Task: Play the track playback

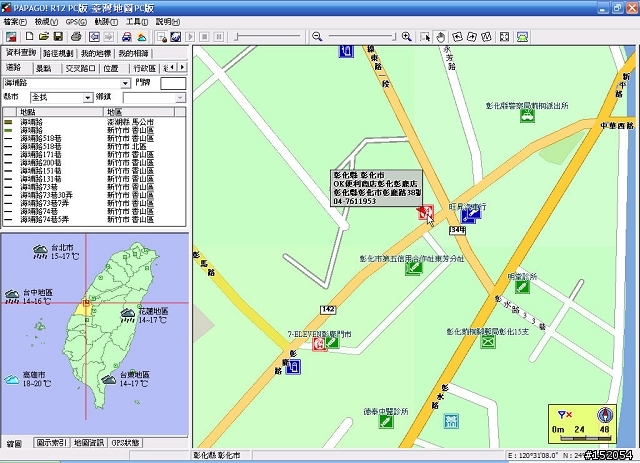Action: [x=190, y=37]
